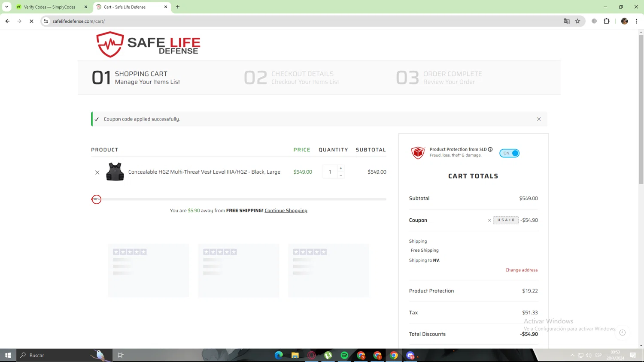View site information icon in address bar
The width and height of the screenshot is (644, 362).
[x=46, y=21]
